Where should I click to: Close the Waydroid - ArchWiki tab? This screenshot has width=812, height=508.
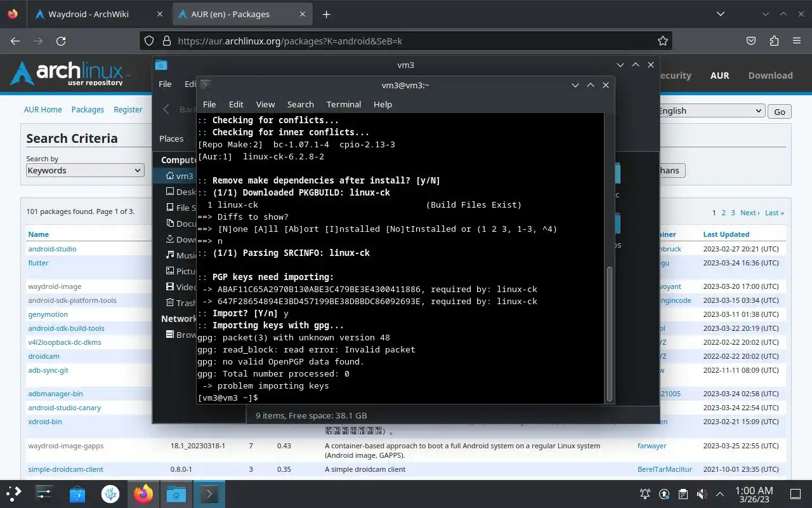tap(159, 14)
